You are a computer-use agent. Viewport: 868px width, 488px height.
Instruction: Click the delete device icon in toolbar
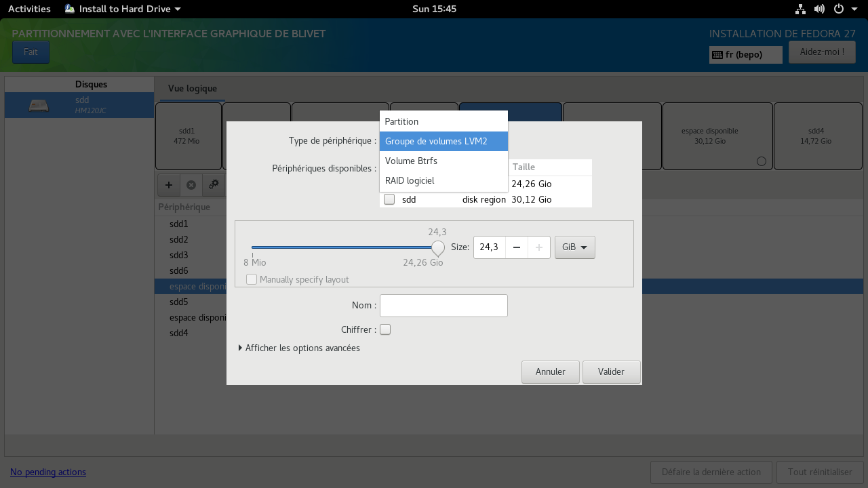click(191, 184)
